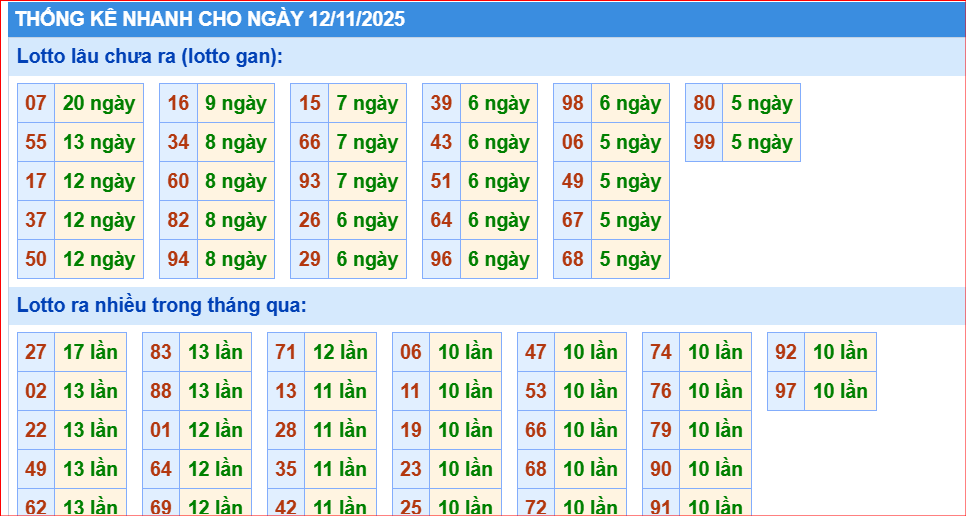This screenshot has height=516, width=966.
Task: Select number 01 with 12 lần
Action: pos(161,430)
